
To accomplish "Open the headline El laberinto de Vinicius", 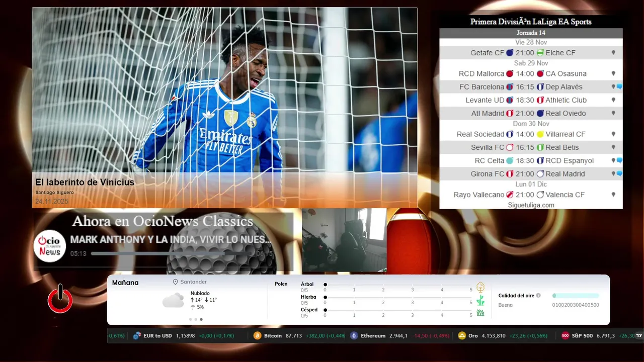I will click(x=85, y=182).
